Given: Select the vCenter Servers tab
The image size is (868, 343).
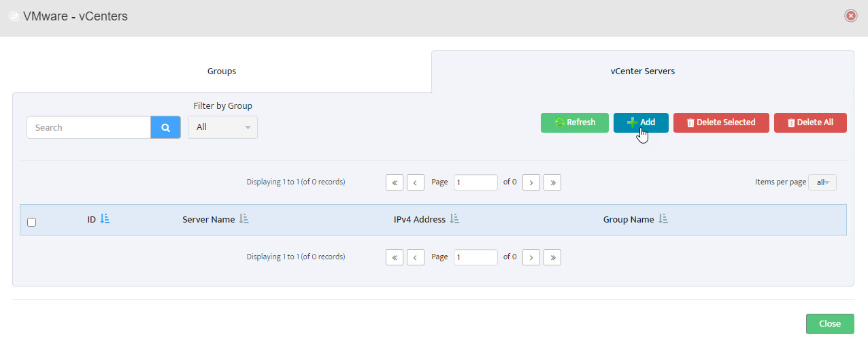Looking at the screenshot, I should pyautogui.click(x=643, y=71).
